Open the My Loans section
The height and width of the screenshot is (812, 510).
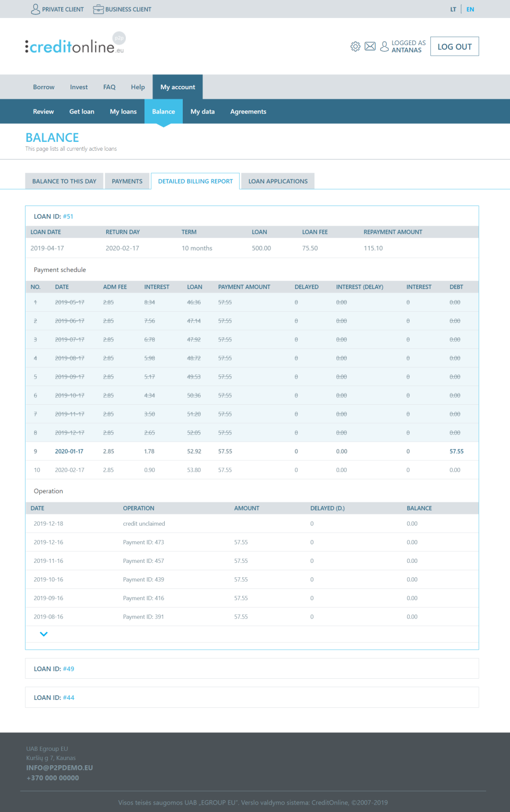123,111
